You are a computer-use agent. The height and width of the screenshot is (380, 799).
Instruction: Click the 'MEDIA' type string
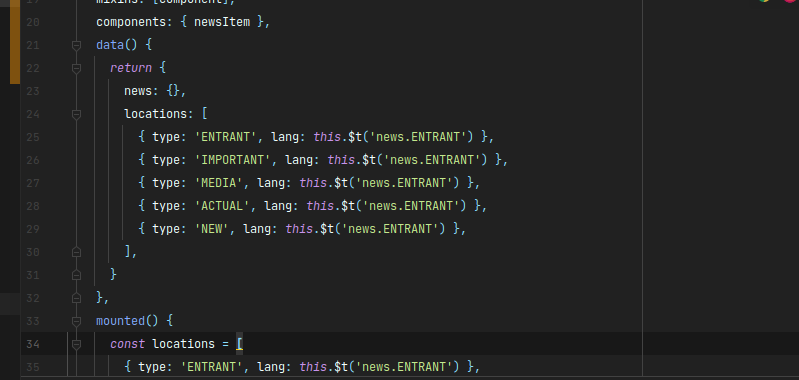(x=219, y=183)
